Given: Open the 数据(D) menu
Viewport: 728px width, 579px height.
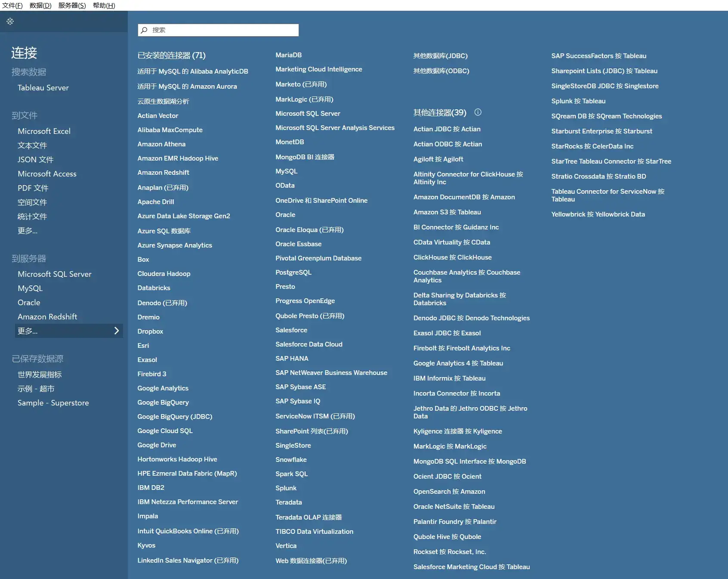Looking at the screenshot, I should tap(40, 6).
